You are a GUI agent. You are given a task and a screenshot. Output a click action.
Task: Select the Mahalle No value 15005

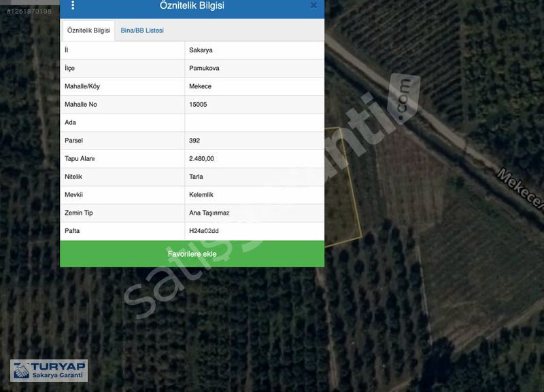point(198,105)
